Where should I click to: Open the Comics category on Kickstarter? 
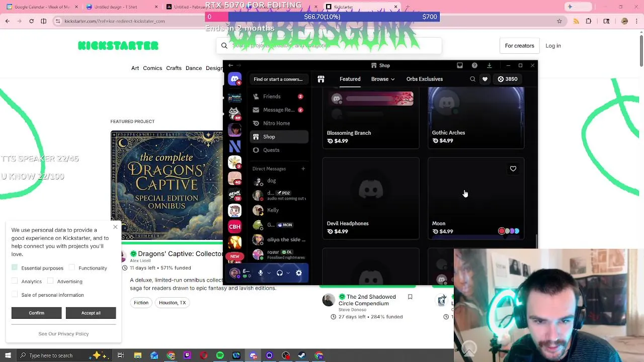pyautogui.click(x=152, y=68)
